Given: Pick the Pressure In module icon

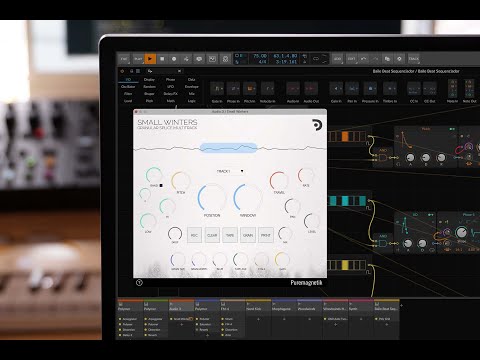Looking at the screenshot, I should pos(370,89).
